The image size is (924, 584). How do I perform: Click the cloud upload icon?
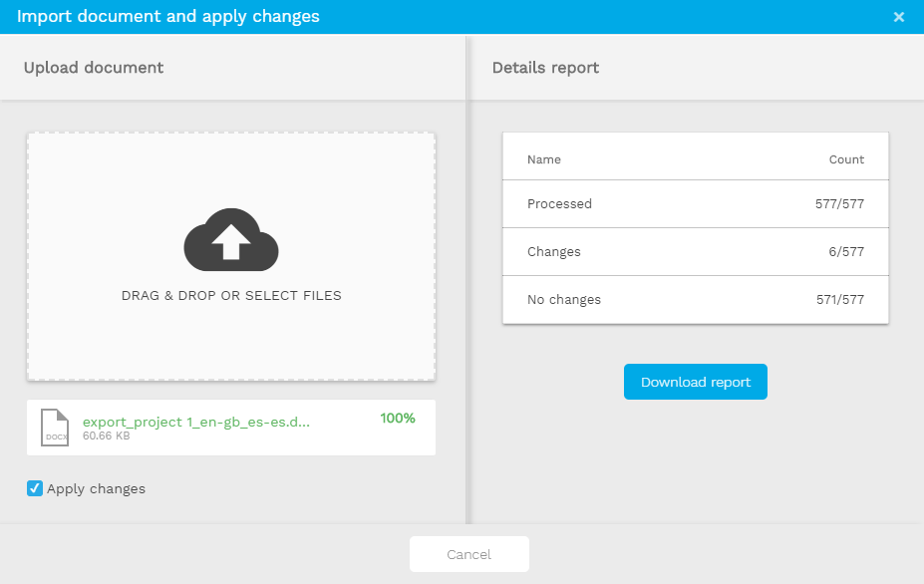coord(230,239)
